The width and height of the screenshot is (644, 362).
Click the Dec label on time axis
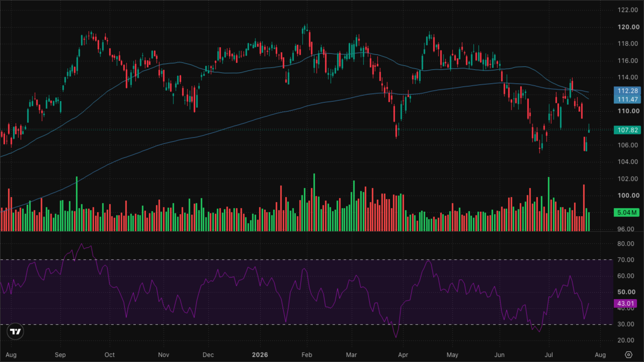click(208, 355)
